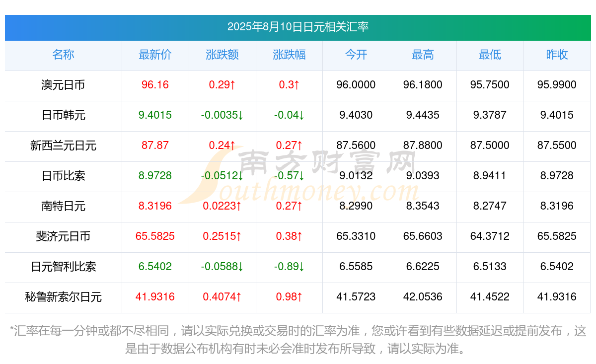
Task: Select opening value 41.5723
Action: [x=356, y=297]
